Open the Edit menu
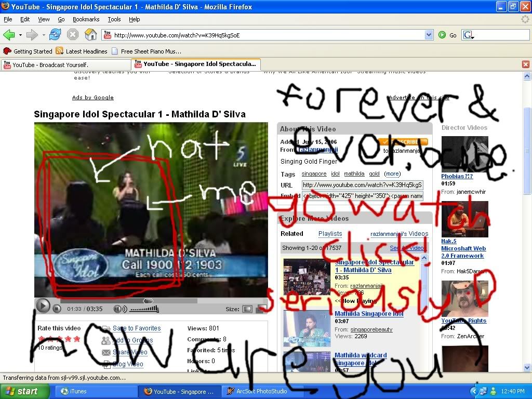Image resolution: width=532 pixels, height=399 pixels. pos(25,19)
